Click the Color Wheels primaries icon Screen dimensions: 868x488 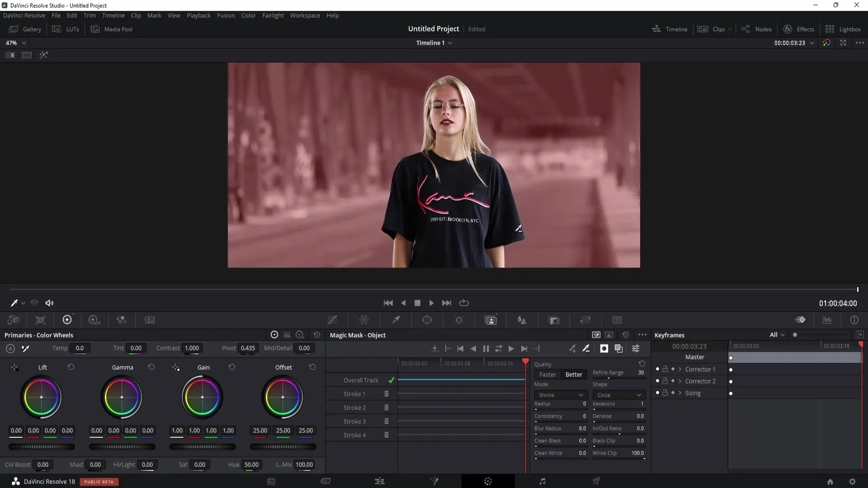click(274, 335)
